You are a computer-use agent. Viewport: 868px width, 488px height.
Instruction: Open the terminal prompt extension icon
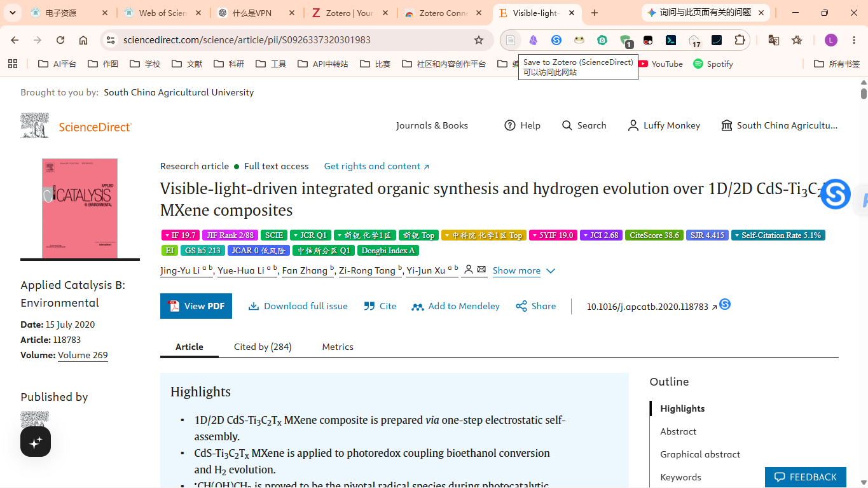tap(671, 40)
